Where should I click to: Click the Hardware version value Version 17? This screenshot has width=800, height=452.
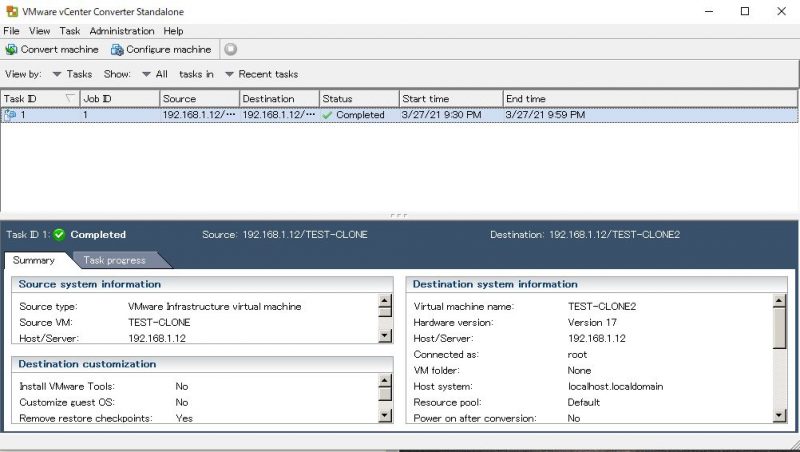[x=592, y=322]
